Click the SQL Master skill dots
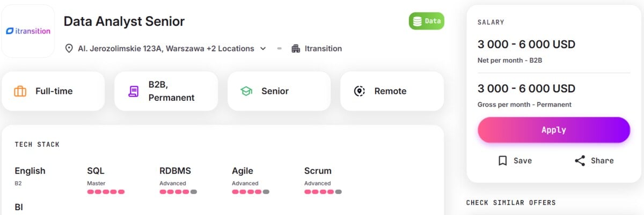The height and width of the screenshot is (215, 644). (x=106, y=191)
